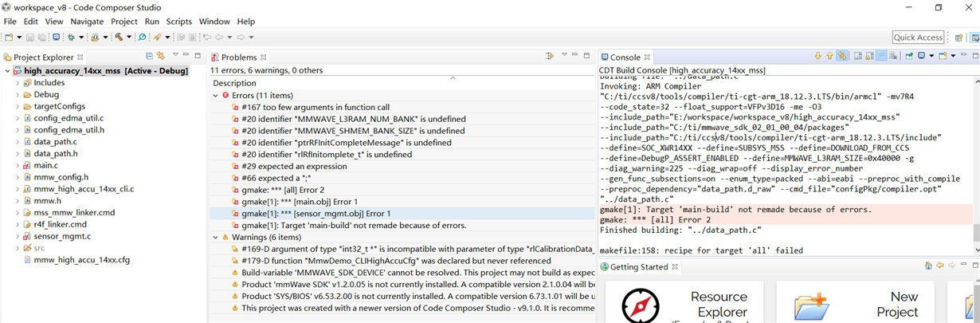
Task: Click the Back navigation arrow in toolbar
Action: (x=219, y=37)
